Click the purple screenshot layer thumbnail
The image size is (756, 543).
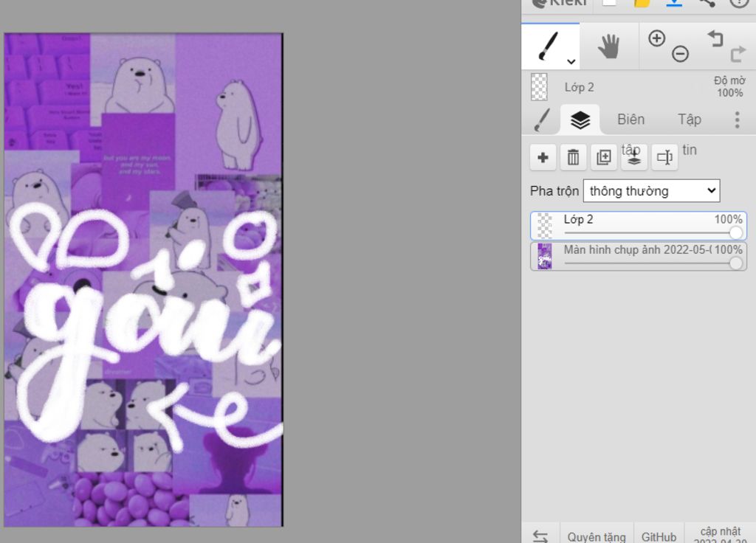[545, 256]
